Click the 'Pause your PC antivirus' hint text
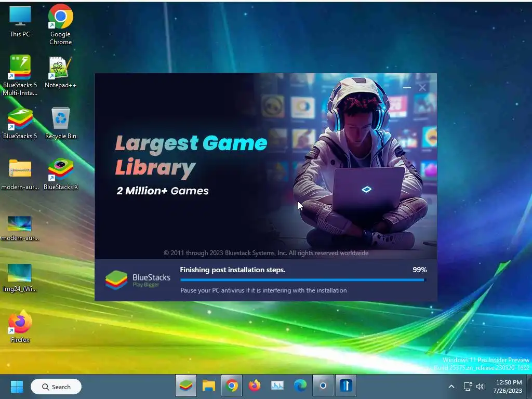 (263, 290)
